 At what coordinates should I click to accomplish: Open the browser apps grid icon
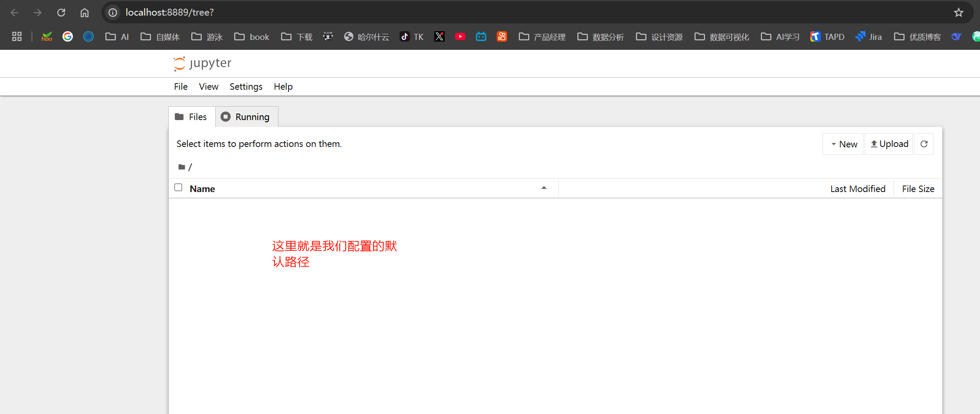[17, 36]
